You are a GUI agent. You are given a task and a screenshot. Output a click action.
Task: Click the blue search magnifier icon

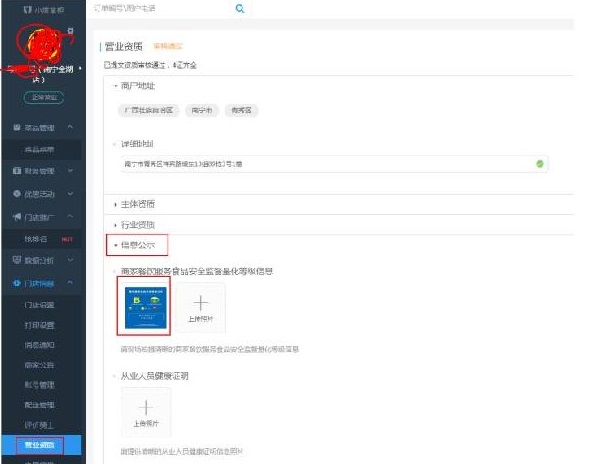[x=240, y=9]
